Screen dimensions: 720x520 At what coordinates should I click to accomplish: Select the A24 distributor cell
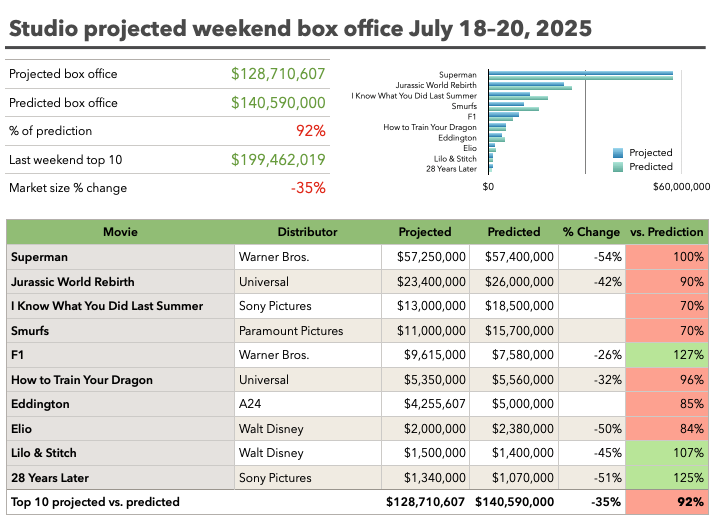(x=307, y=404)
